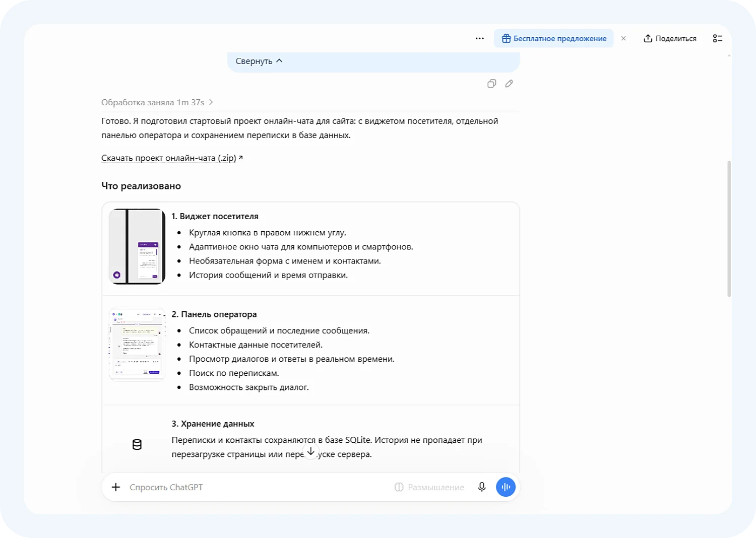Copy the user message with copy icon
756x538 pixels.
pos(492,84)
